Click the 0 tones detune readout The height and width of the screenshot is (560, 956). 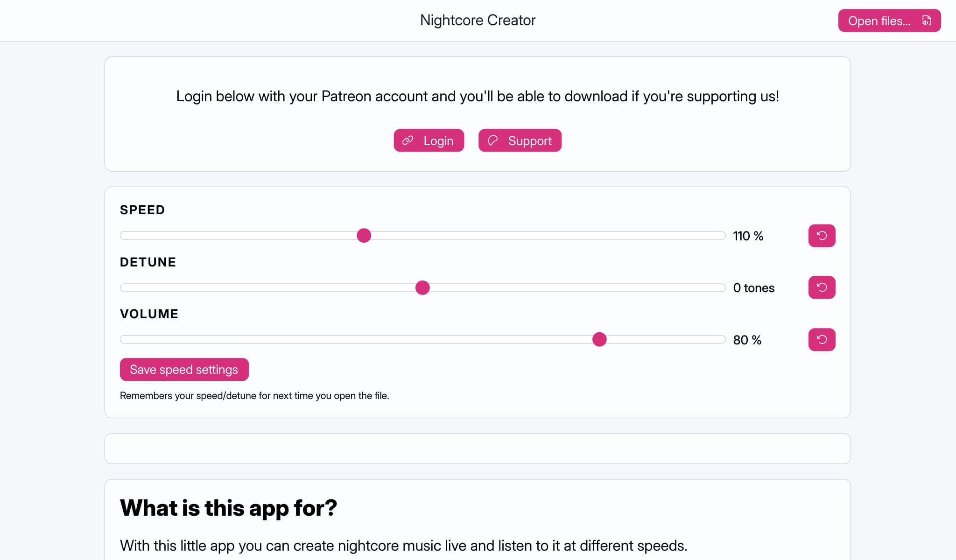[x=753, y=288]
